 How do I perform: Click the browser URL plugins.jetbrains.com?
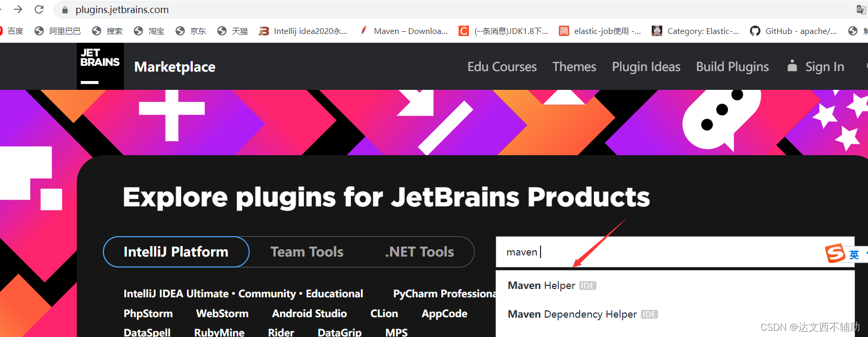point(122,10)
